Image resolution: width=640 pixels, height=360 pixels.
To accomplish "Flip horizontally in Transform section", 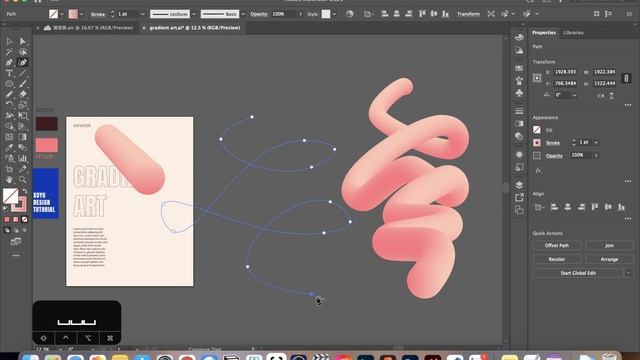I will coord(600,96).
